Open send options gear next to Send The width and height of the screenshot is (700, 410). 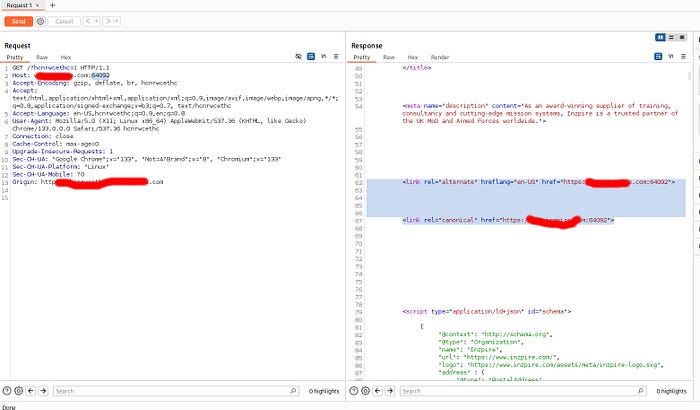(x=40, y=21)
